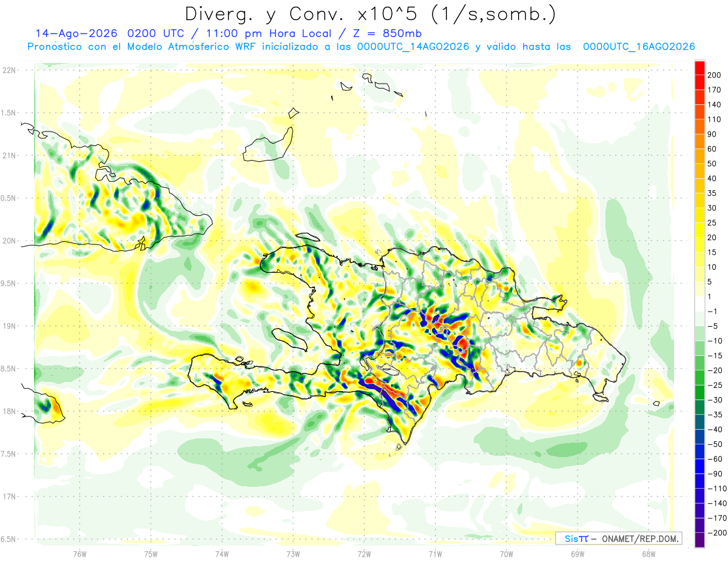Click the colorbar label '90' positive value
The image size is (728, 562).
pyautogui.click(x=713, y=134)
